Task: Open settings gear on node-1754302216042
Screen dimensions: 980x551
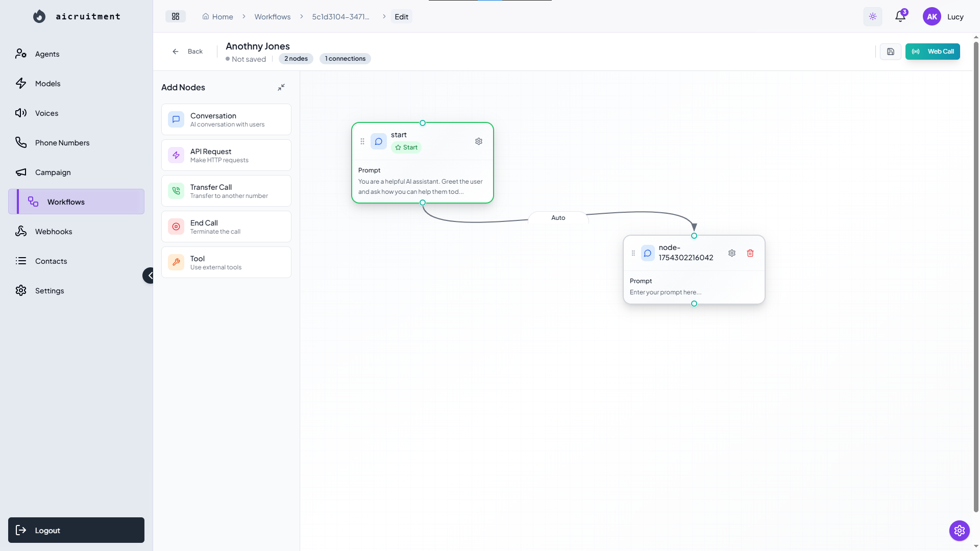Action: (732, 253)
